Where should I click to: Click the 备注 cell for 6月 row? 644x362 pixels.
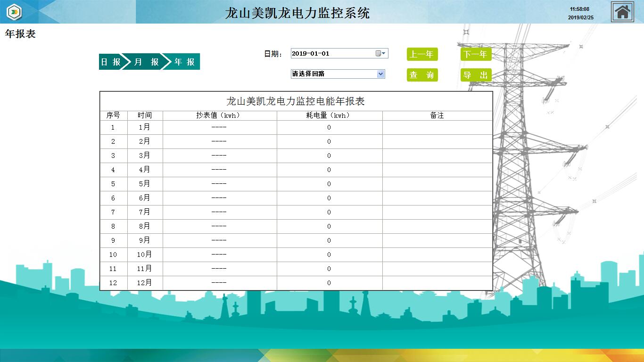(x=437, y=198)
